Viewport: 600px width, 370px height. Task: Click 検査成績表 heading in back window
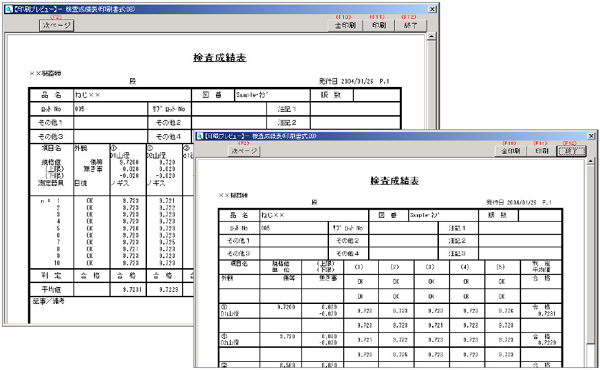tap(220, 58)
